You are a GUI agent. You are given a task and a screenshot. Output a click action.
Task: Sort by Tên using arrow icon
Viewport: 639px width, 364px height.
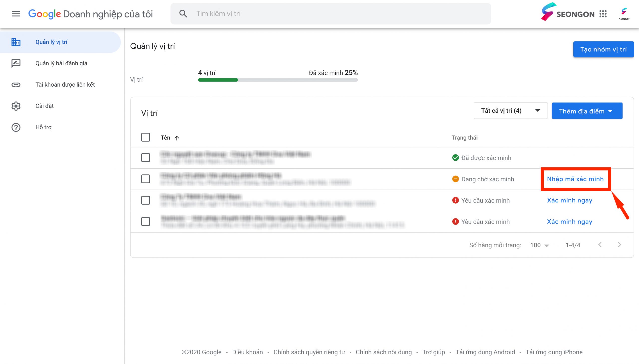(x=176, y=138)
